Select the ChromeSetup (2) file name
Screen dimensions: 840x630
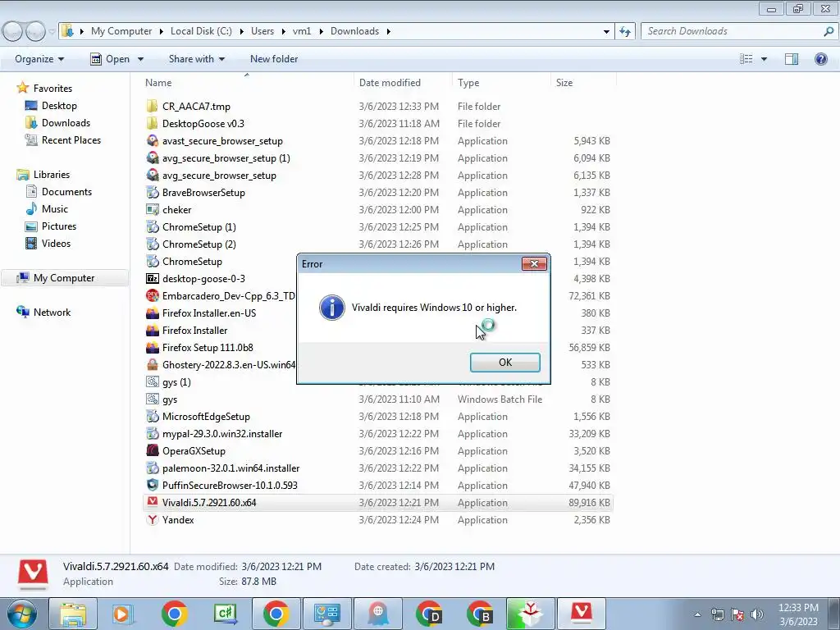click(x=199, y=244)
